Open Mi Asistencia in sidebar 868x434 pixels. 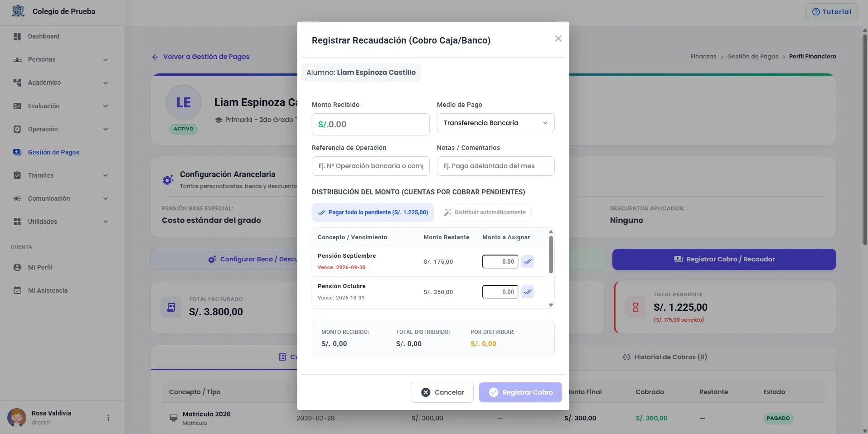[x=62, y=290]
